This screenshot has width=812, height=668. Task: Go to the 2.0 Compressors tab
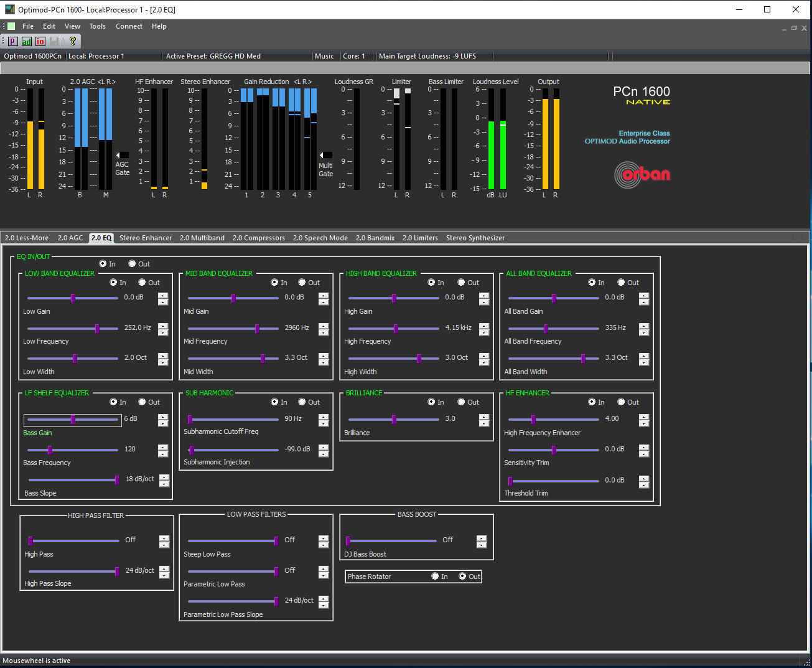[259, 238]
